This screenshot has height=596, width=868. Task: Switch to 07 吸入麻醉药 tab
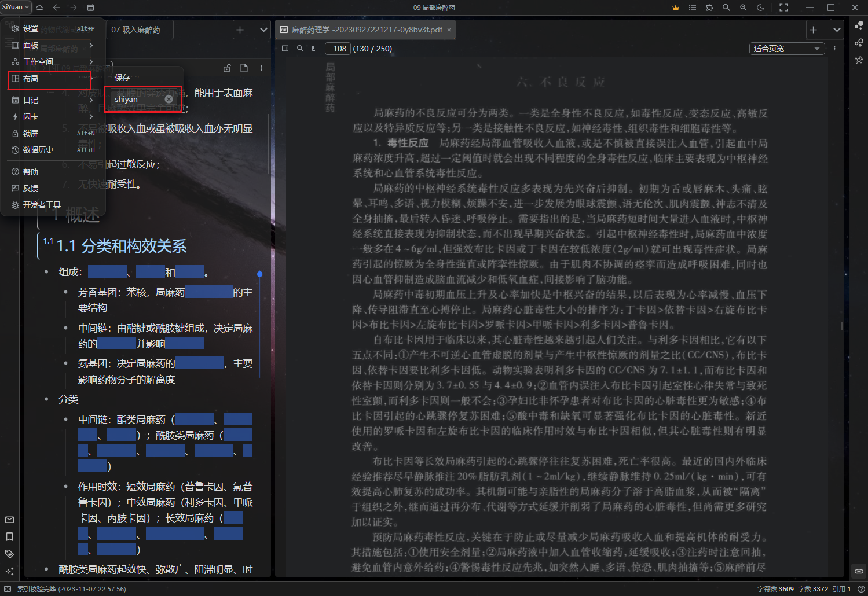click(136, 30)
